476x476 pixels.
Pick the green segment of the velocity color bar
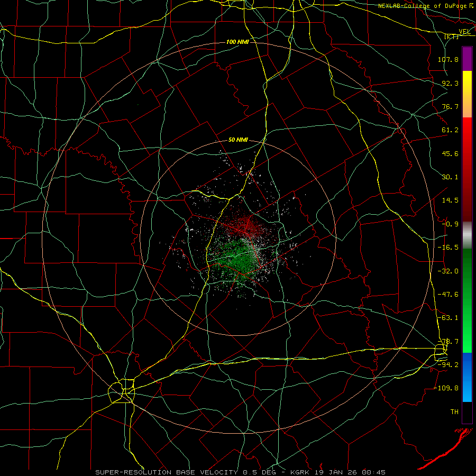[x=467, y=300]
